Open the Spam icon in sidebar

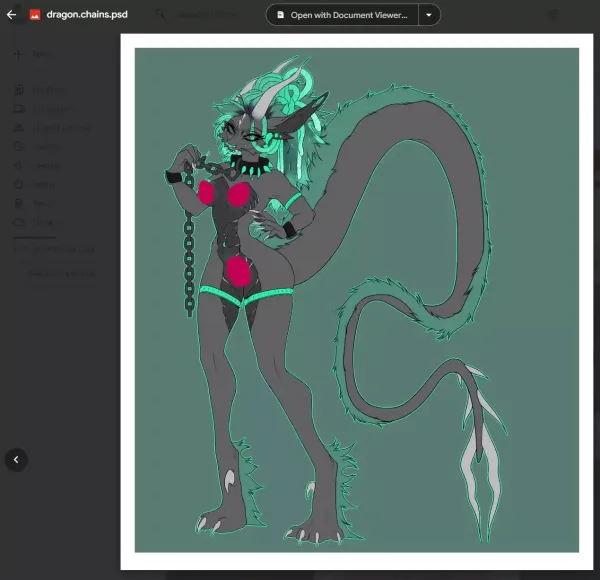[20, 185]
